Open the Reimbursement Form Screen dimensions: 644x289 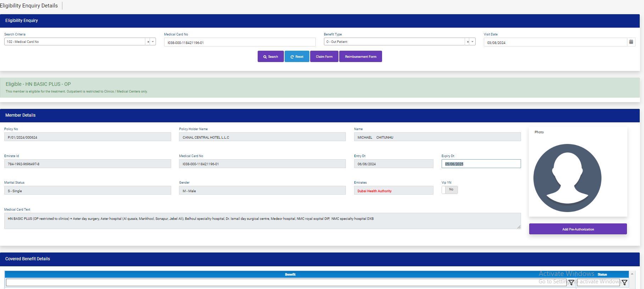360,57
